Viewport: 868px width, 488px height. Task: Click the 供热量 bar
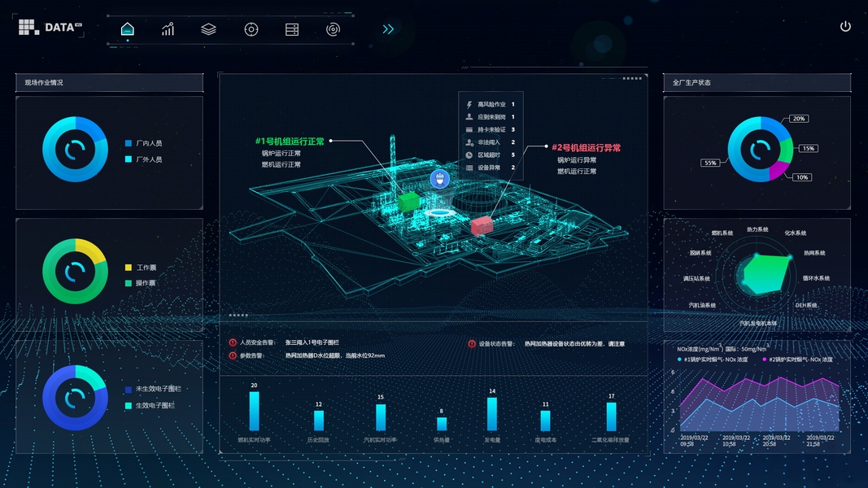click(x=442, y=424)
